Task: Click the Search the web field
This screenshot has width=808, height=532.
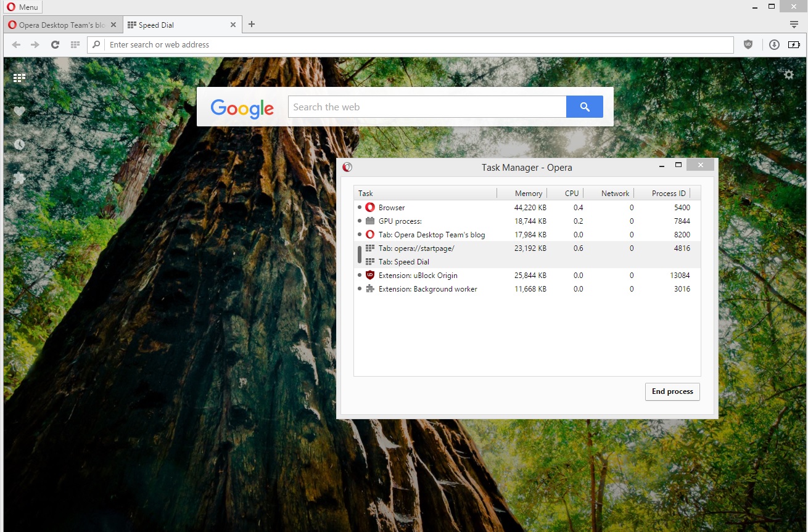Action: [427, 107]
